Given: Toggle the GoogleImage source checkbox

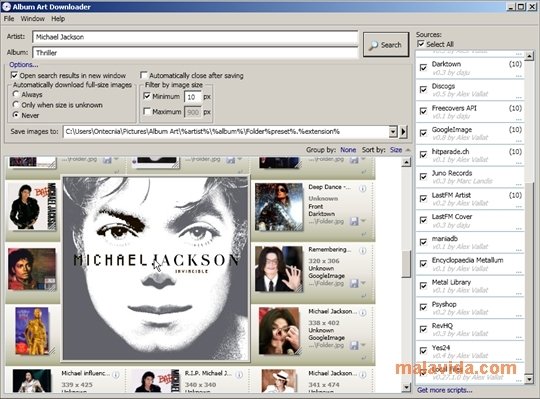Looking at the screenshot, I should (424, 133).
